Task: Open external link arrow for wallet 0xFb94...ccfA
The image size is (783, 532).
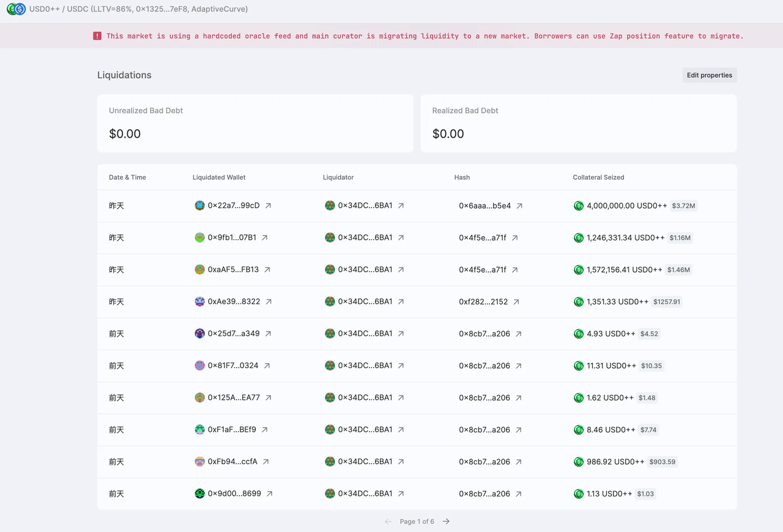Action: click(265, 462)
